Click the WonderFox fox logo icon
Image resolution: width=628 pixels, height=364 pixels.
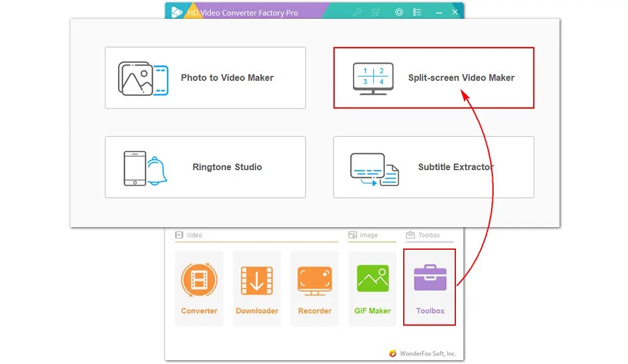pos(393,353)
